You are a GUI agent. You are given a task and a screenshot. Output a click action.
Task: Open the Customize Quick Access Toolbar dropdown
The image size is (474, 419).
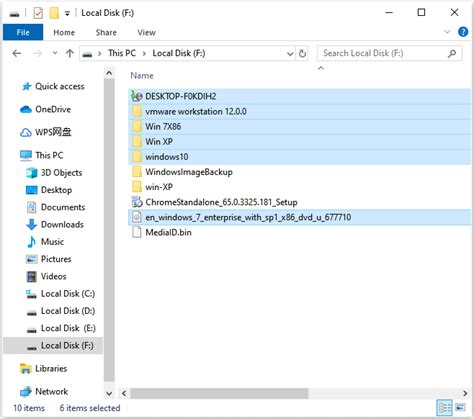coord(67,14)
